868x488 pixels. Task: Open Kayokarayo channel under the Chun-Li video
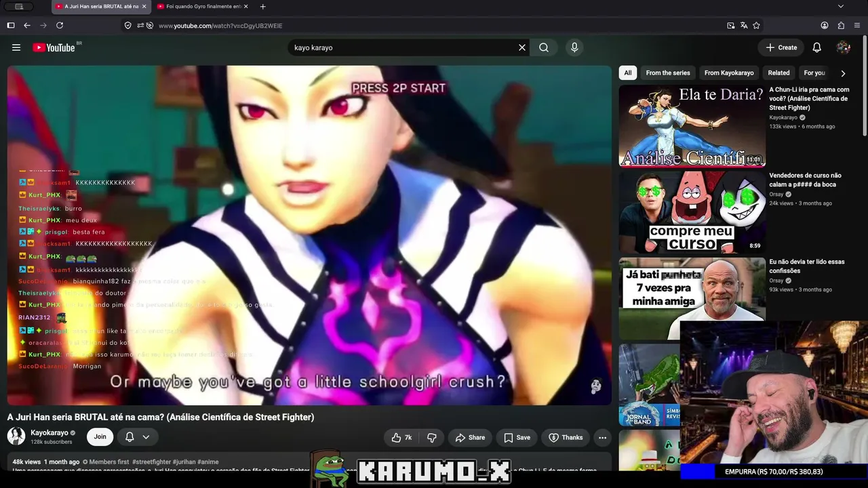[783, 117]
